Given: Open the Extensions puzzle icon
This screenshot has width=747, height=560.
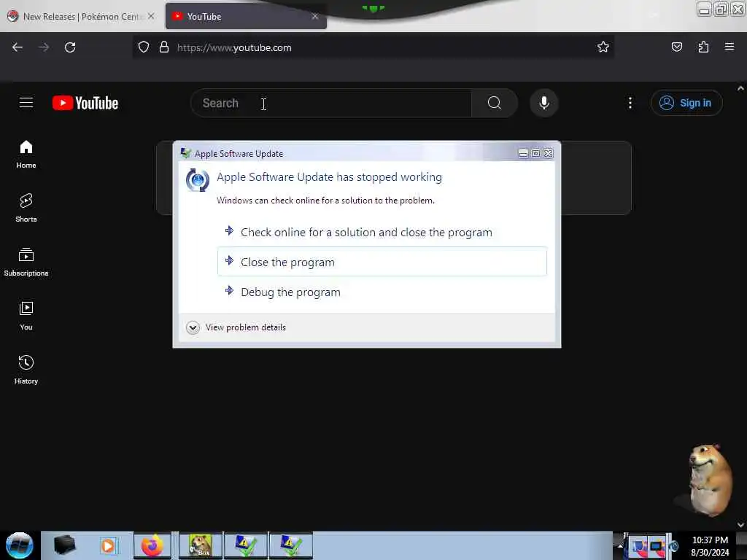Looking at the screenshot, I should click(x=703, y=47).
